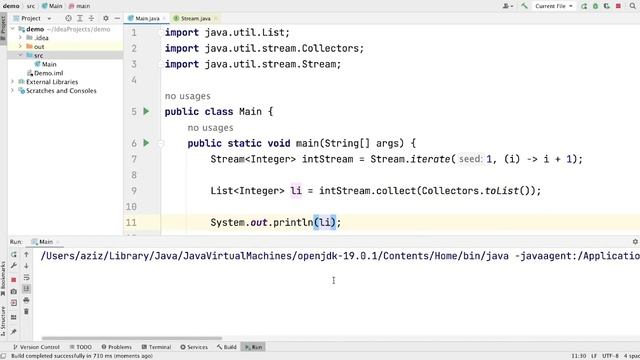This screenshot has width=640, height=360.
Task: Rerun Main from Run panel toolbar
Action: (x=13, y=254)
